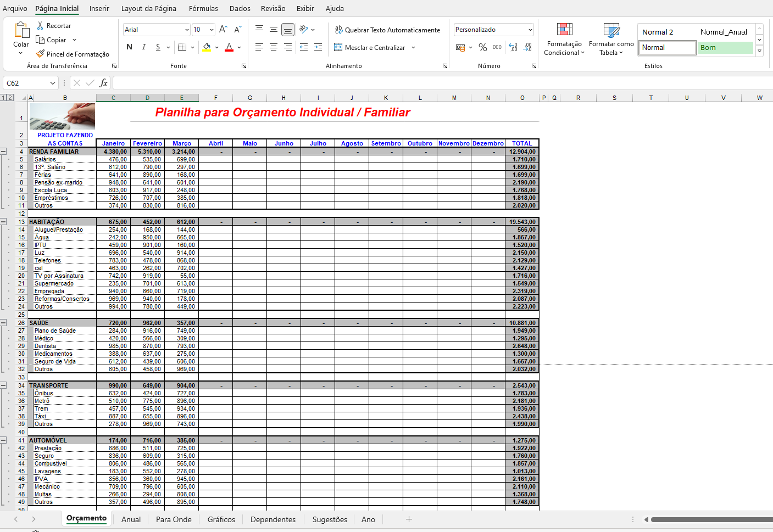The image size is (773, 532).
Task: Click the Recortar scissors icon
Action: [40, 26]
